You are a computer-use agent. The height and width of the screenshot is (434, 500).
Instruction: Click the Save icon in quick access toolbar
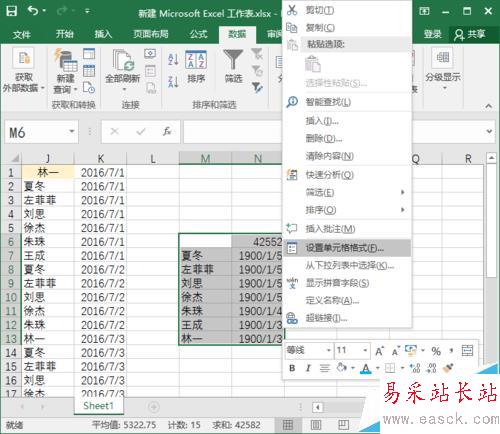click(12, 11)
